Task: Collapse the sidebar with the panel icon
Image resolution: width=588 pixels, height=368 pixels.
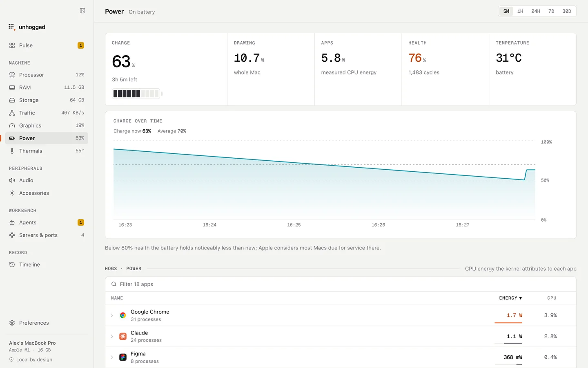Action: coord(82,11)
